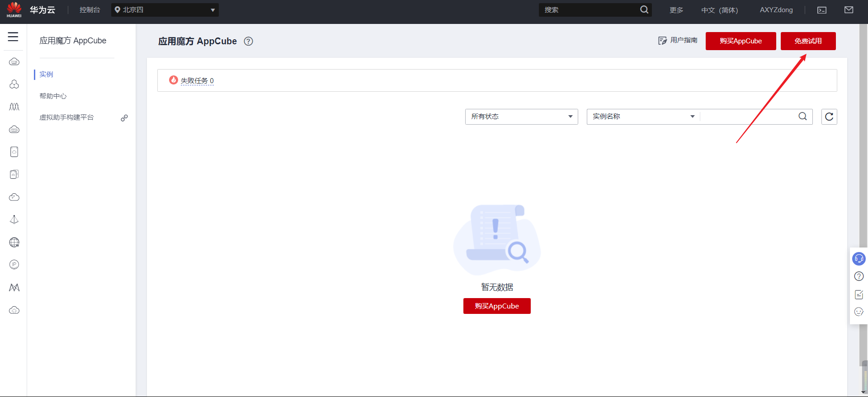Focus the top 搜索 search field
This screenshot has width=868, height=397.
click(589, 10)
